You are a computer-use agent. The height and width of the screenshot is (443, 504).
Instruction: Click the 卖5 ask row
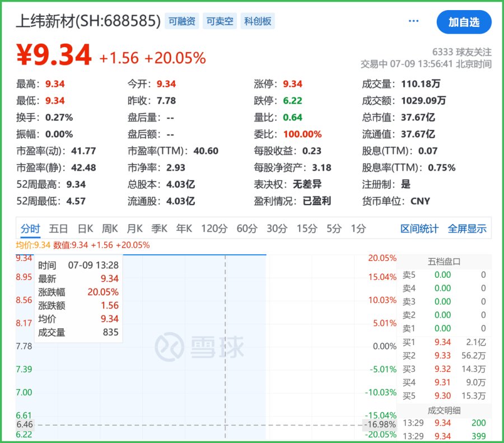pyautogui.click(x=444, y=275)
